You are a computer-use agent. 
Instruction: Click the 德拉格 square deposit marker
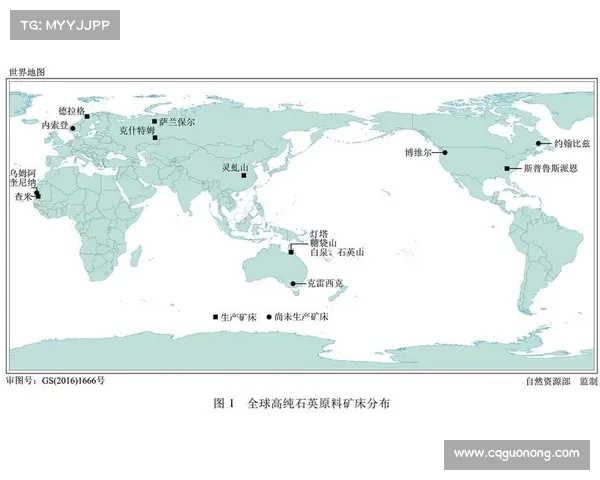tap(87, 117)
